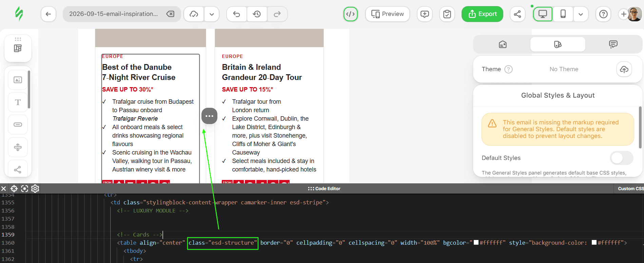Open the first settings panel tab

click(x=503, y=44)
